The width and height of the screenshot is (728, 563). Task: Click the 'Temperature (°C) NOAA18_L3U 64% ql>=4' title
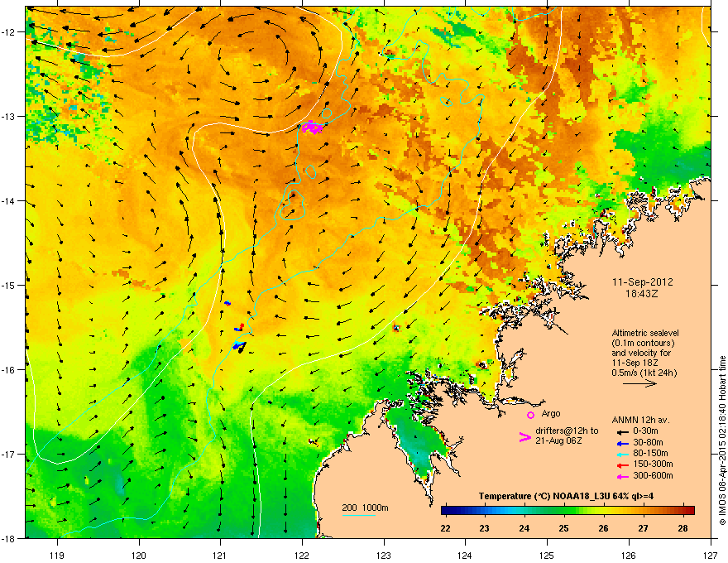point(566,496)
